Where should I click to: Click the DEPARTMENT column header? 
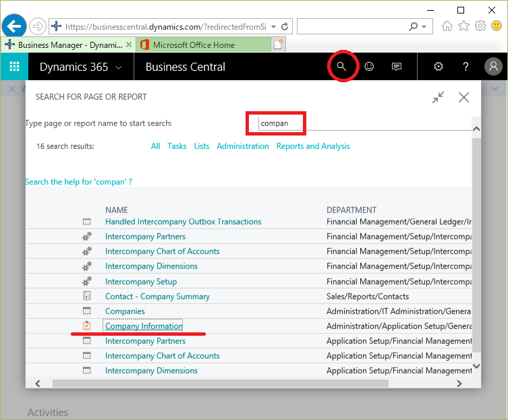point(351,210)
